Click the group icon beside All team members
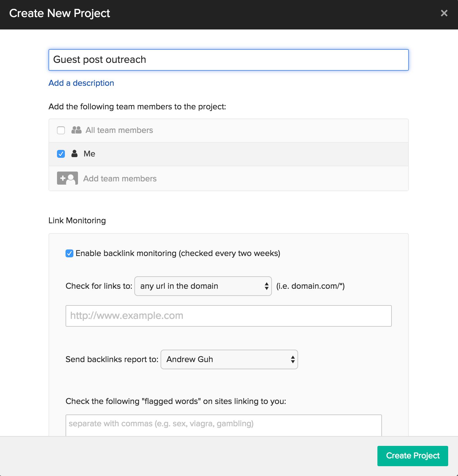This screenshot has width=458, height=476. click(x=76, y=130)
